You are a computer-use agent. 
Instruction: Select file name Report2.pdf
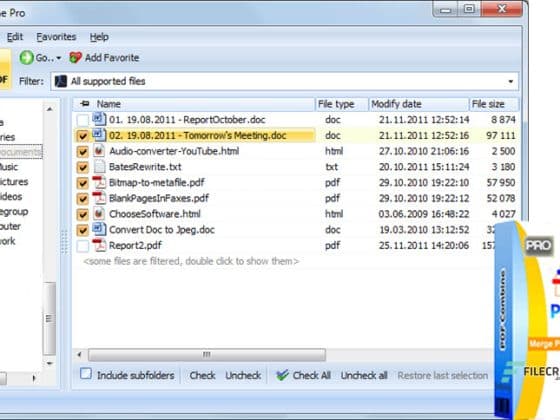coord(135,245)
